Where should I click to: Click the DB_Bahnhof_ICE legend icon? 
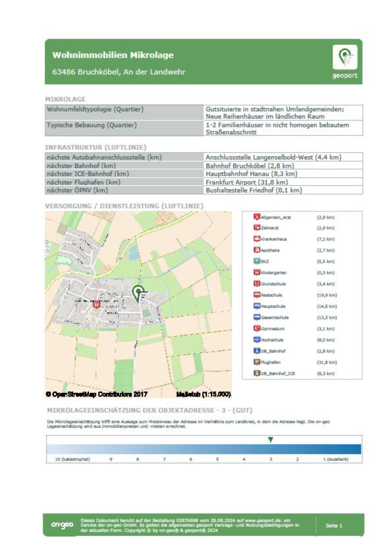click(x=256, y=373)
